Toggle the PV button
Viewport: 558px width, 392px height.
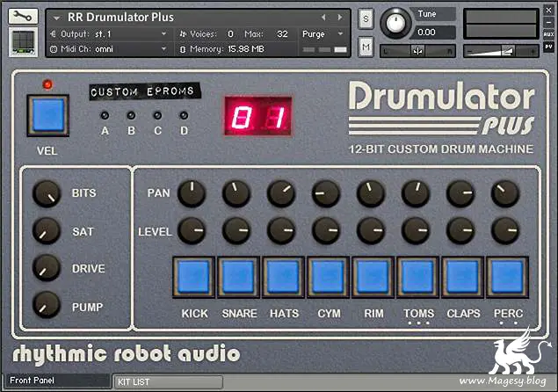pyautogui.click(x=548, y=47)
